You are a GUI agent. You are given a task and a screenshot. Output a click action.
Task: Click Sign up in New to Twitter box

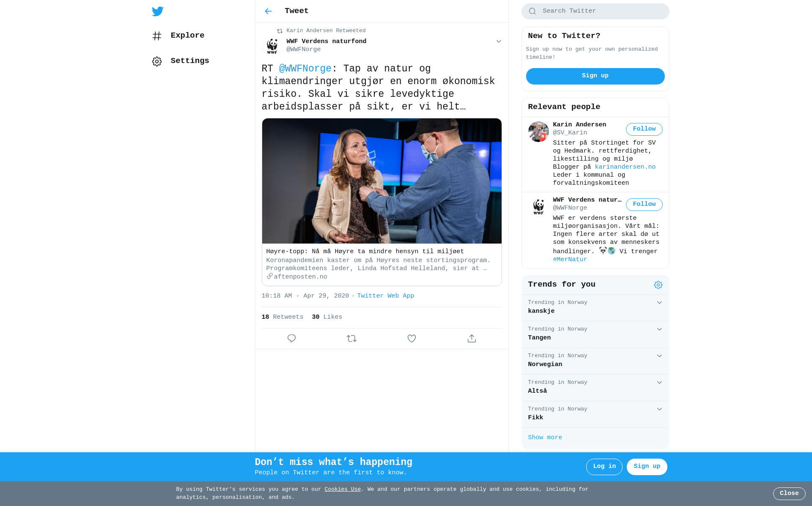pyautogui.click(x=595, y=76)
